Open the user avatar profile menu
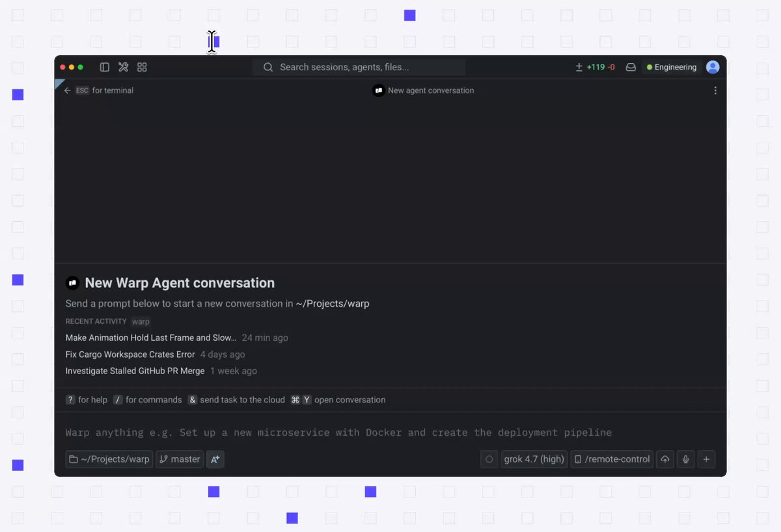Viewport: 781px width, 532px height. [713, 67]
